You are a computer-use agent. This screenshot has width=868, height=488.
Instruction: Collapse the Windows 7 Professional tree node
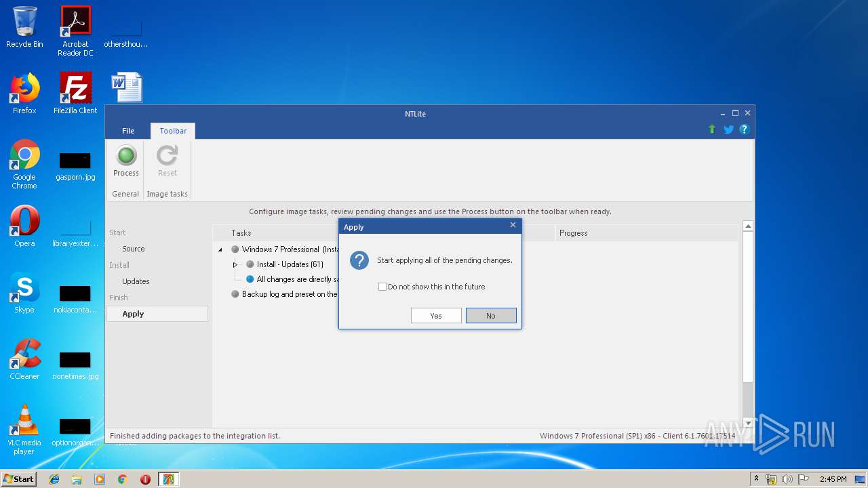[220, 249]
